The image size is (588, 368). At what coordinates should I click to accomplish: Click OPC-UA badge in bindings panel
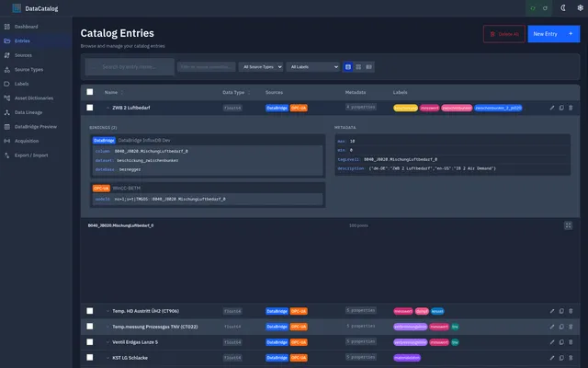[x=101, y=188]
